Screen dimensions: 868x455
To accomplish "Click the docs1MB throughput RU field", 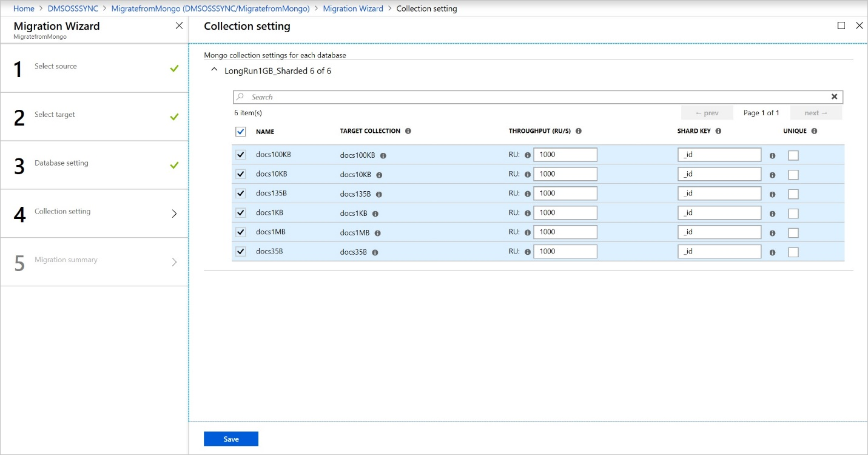I will 565,232.
